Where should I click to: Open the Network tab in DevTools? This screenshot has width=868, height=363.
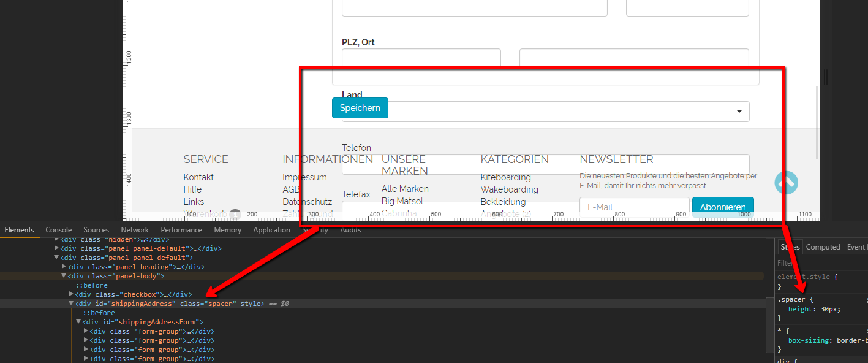click(x=135, y=230)
